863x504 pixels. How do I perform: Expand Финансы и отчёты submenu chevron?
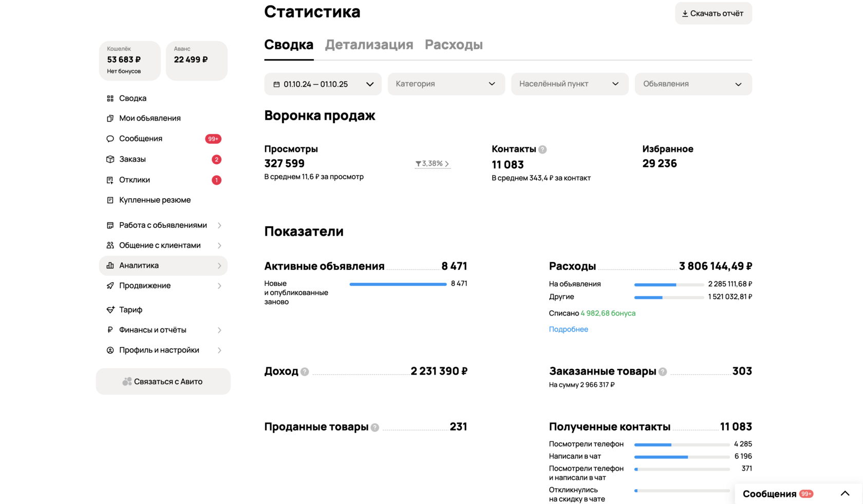(219, 330)
